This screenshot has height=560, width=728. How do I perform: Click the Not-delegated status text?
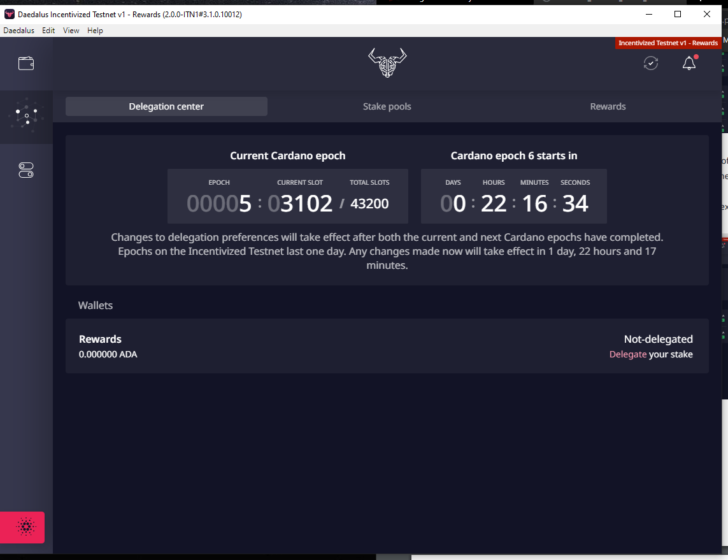click(x=659, y=339)
